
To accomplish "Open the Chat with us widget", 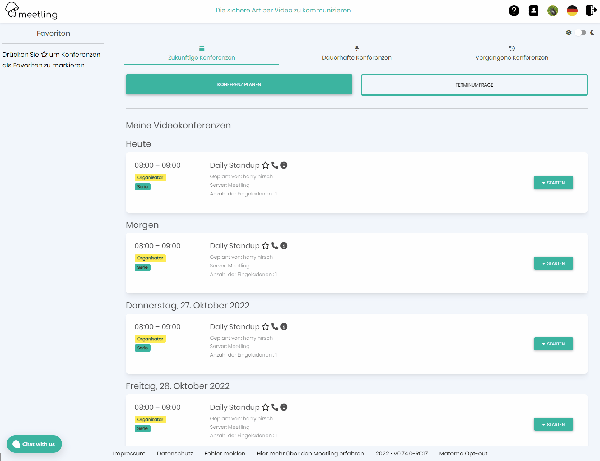I will pyautogui.click(x=34, y=443).
